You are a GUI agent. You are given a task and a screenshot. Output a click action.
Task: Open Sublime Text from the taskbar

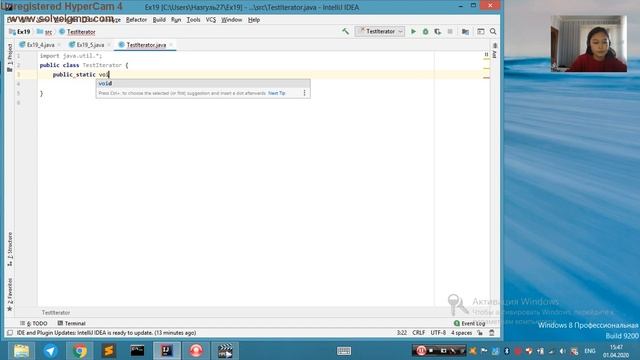[109, 351]
